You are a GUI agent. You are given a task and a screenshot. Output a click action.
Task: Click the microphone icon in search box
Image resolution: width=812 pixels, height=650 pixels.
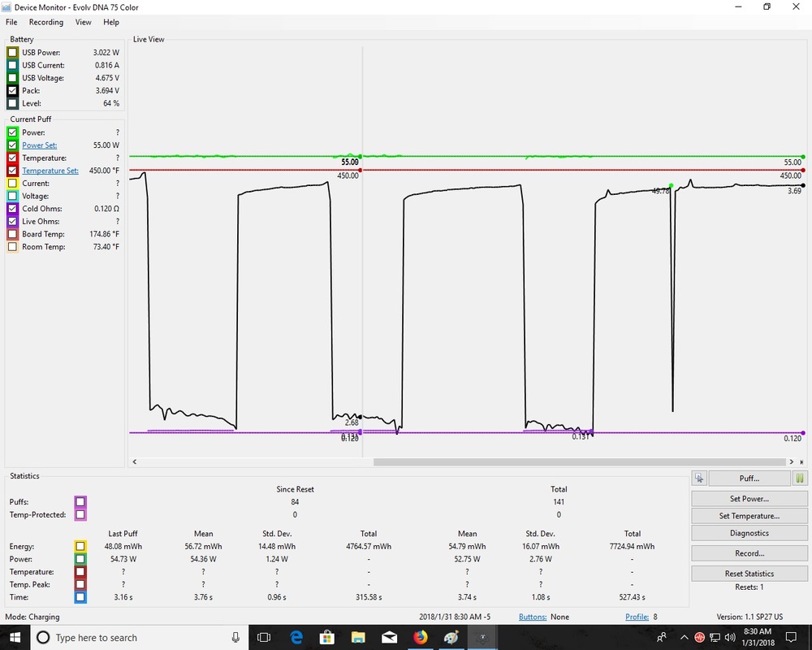click(x=235, y=638)
